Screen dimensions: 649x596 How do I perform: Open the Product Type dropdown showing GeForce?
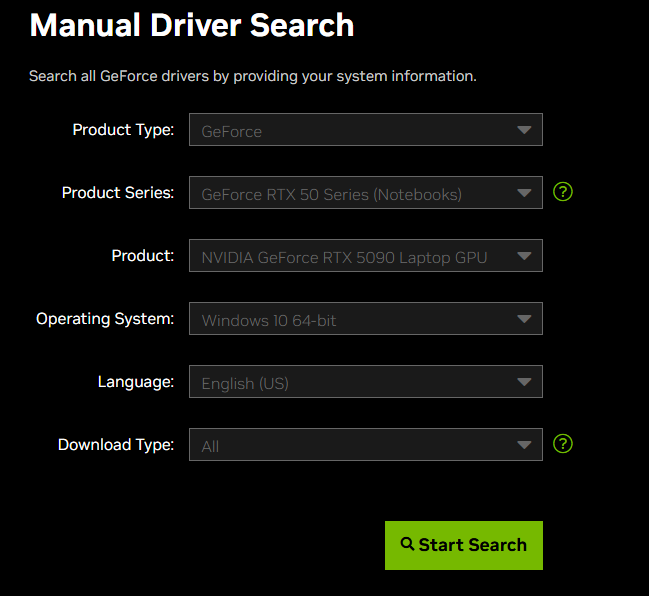(366, 130)
